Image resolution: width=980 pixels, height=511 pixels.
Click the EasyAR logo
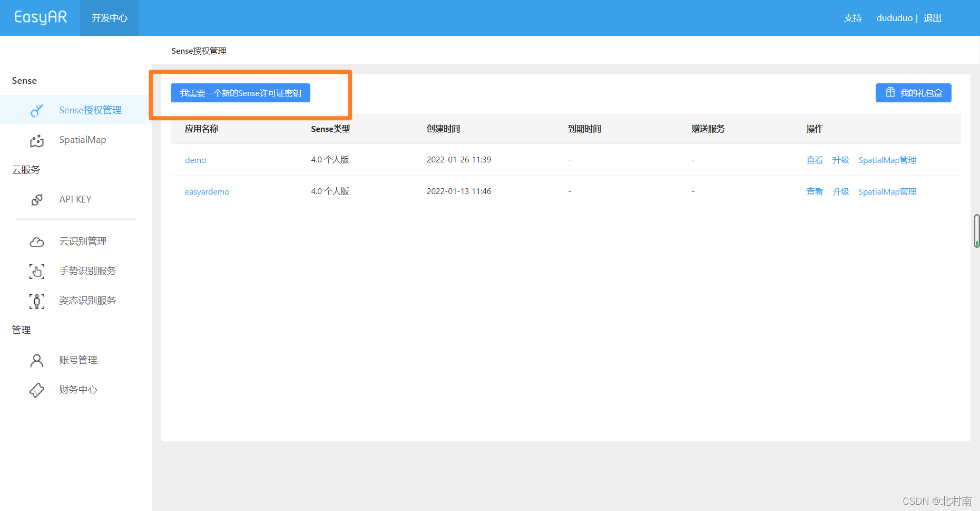pos(41,17)
